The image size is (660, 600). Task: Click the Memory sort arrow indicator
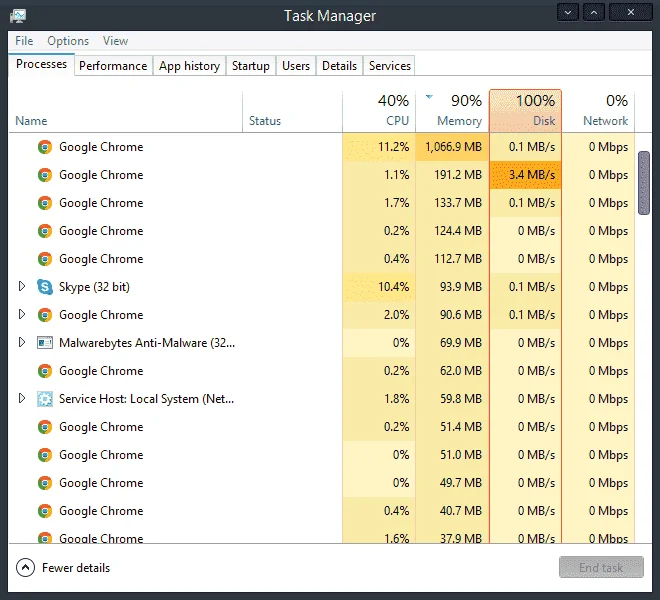[429, 97]
